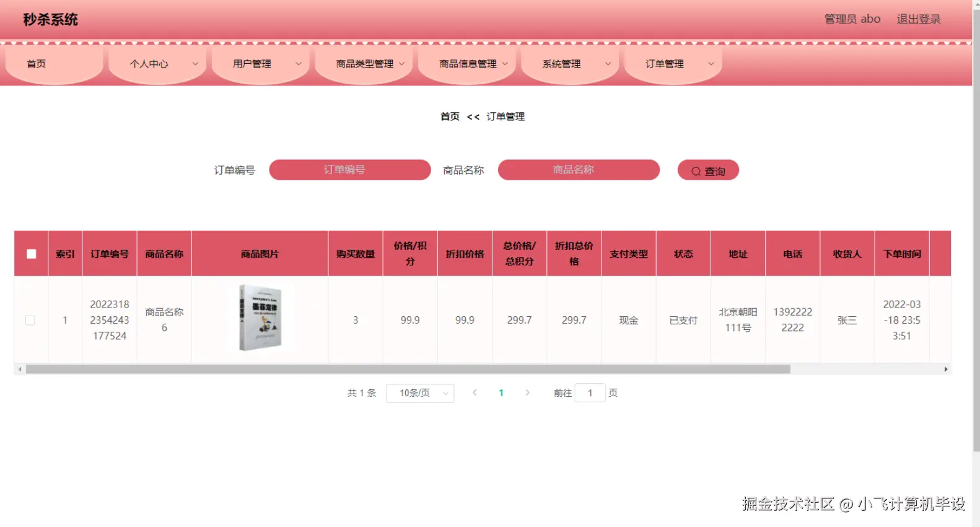Viewport: 980px width, 527px height.
Task: Click the 已支付 status cell
Action: [x=683, y=320]
